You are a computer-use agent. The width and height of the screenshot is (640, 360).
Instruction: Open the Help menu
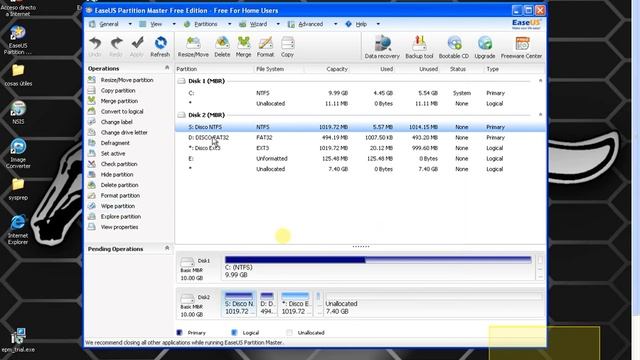point(361,24)
